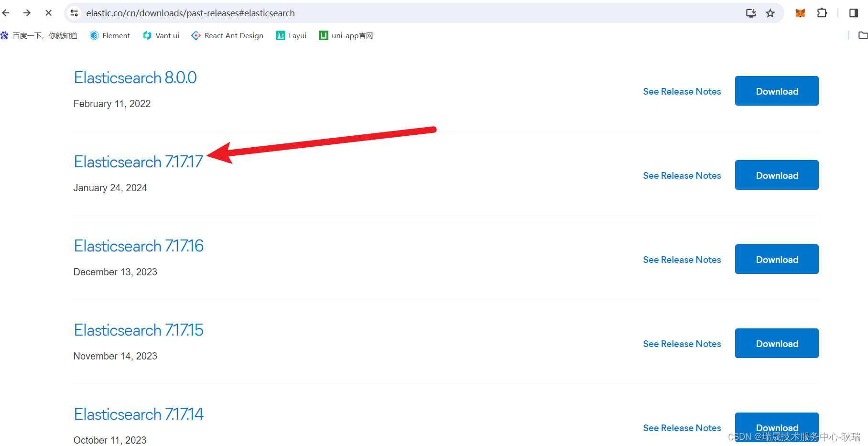
Task: Open the Elasticsearch 8.0.0 title link
Action: pos(135,77)
